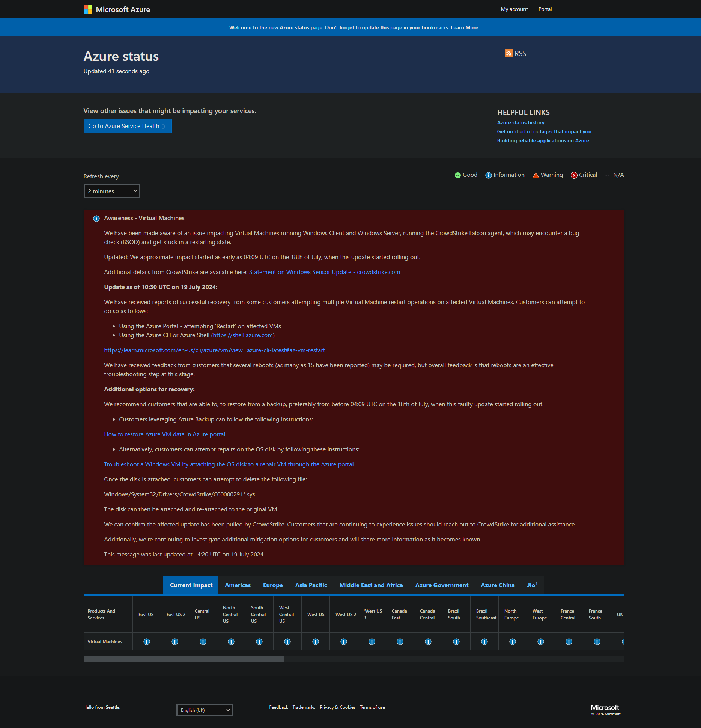
Task: Open the RSS feed icon
Action: (x=508, y=53)
